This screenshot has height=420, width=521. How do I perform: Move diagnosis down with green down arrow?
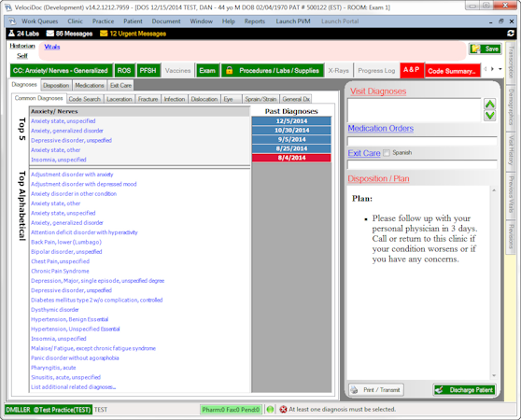pyautogui.click(x=490, y=116)
